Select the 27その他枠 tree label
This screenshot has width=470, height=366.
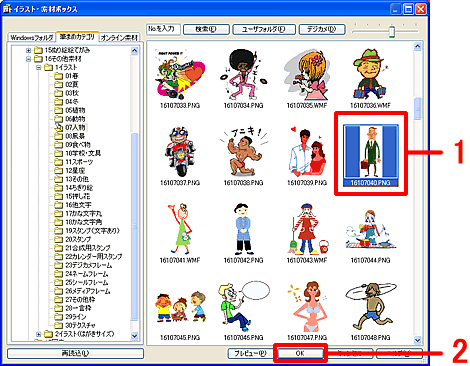80,300
